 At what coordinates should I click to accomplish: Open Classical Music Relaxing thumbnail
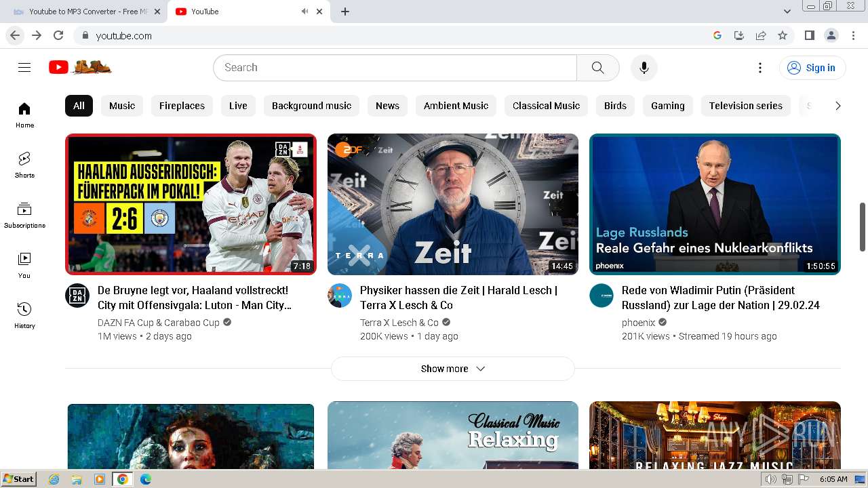453,435
